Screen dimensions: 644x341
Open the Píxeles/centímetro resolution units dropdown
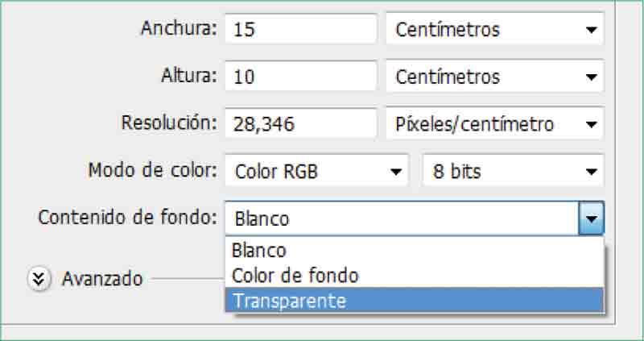[x=494, y=124]
